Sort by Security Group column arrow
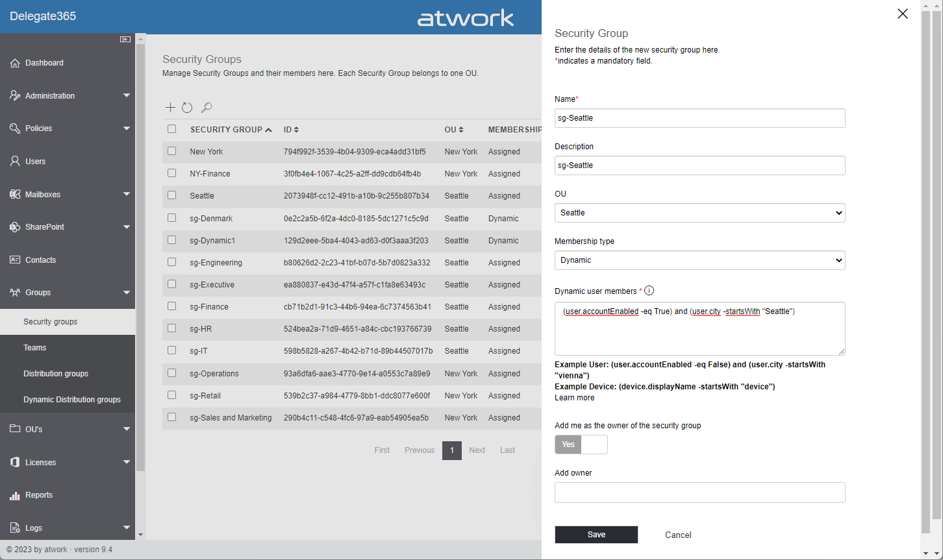943x560 pixels. point(268,130)
